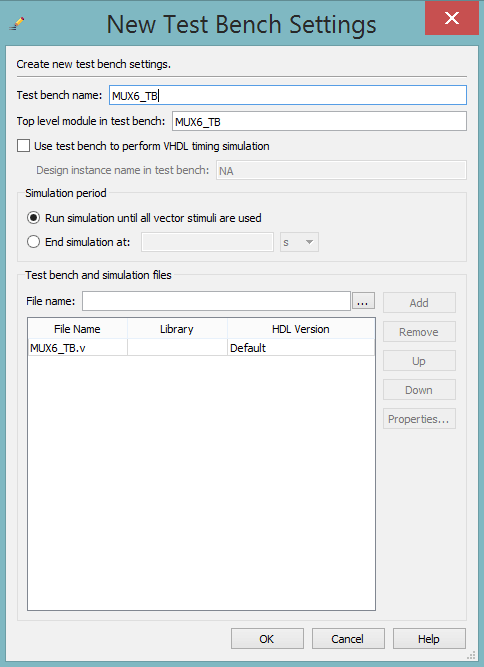Open Help for test bench settings

429,639
